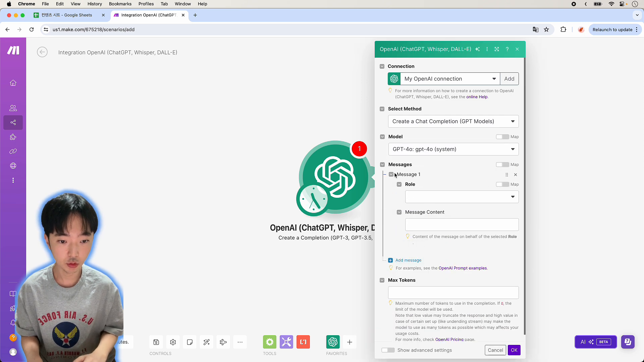644x362 pixels.
Task: Open the GPT-4o Model dropdown
Action: coord(453,149)
